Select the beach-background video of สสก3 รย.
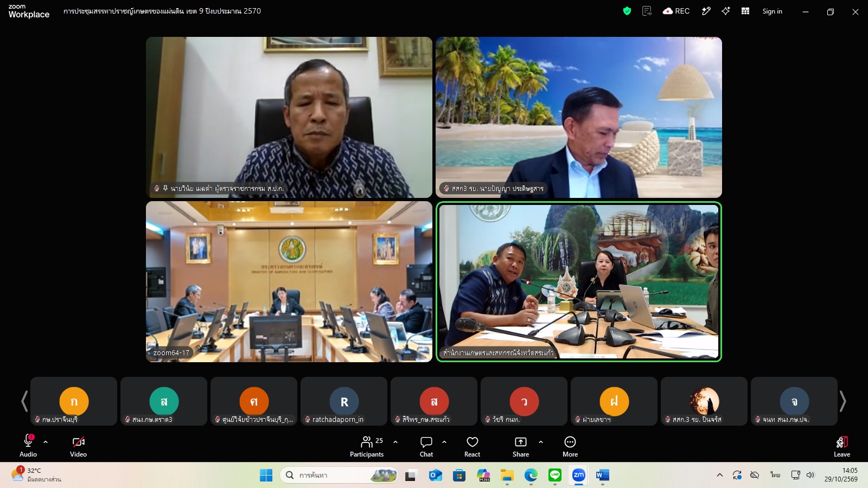The height and width of the screenshot is (488, 868). click(579, 117)
